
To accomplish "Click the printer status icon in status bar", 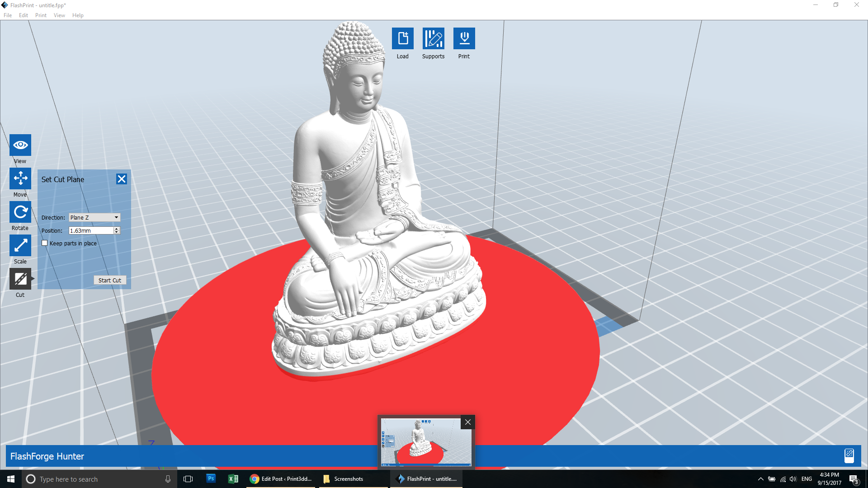I will point(849,455).
